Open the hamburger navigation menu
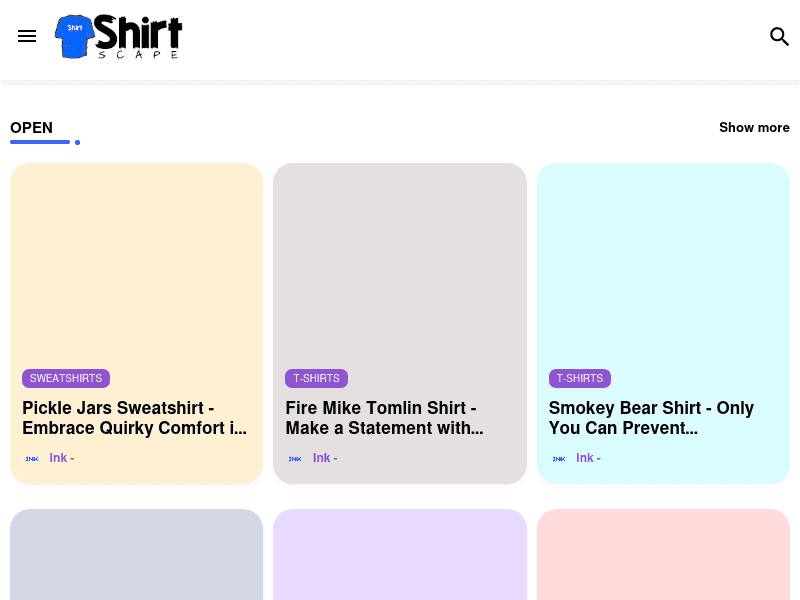Viewport: 800px width, 600px height. tap(27, 36)
